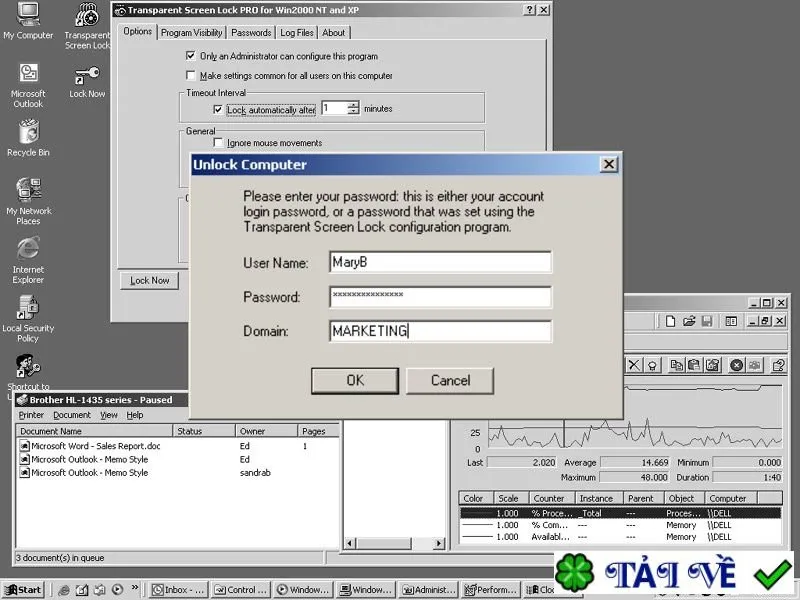Click the Highlight lightbulb icon in Performance
Image resolution: width=800 pixels, height=600 pixels.
click(x=652, y=365)
